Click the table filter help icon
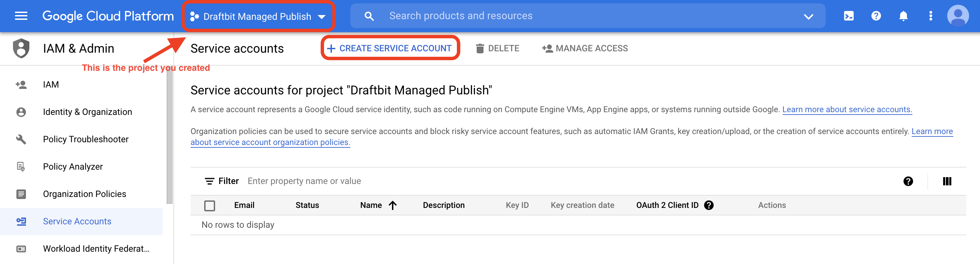This screenshot has height=264, width=980. pos(908,181)
